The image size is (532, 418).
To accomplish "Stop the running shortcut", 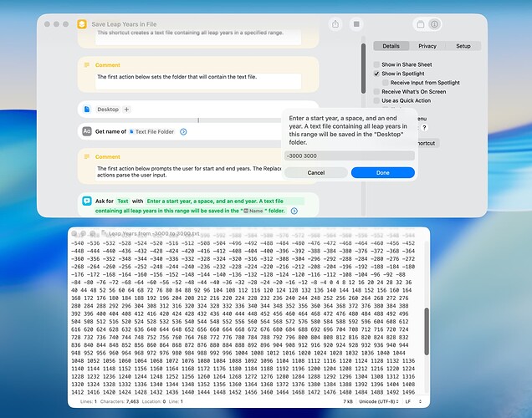I will [x=356, y=24].
